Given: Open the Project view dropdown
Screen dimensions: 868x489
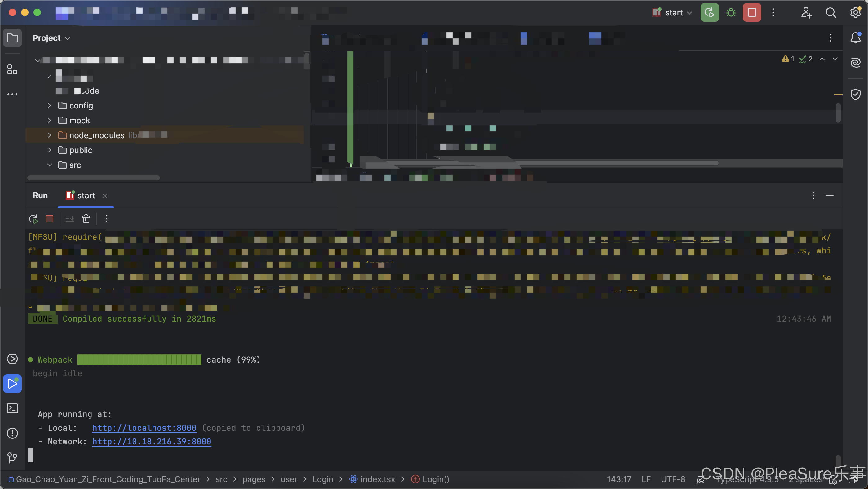Looking at the screenshot, I should click(x=51, y=38).
